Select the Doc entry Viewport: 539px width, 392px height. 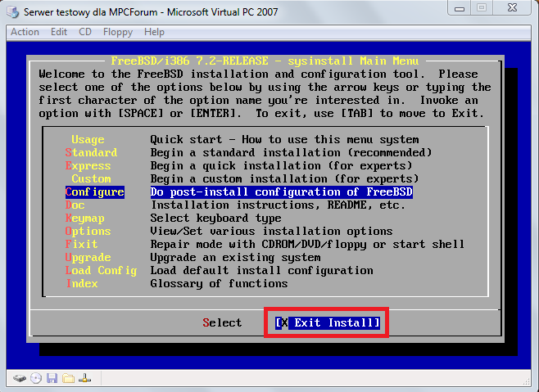[x=75, y=205]
